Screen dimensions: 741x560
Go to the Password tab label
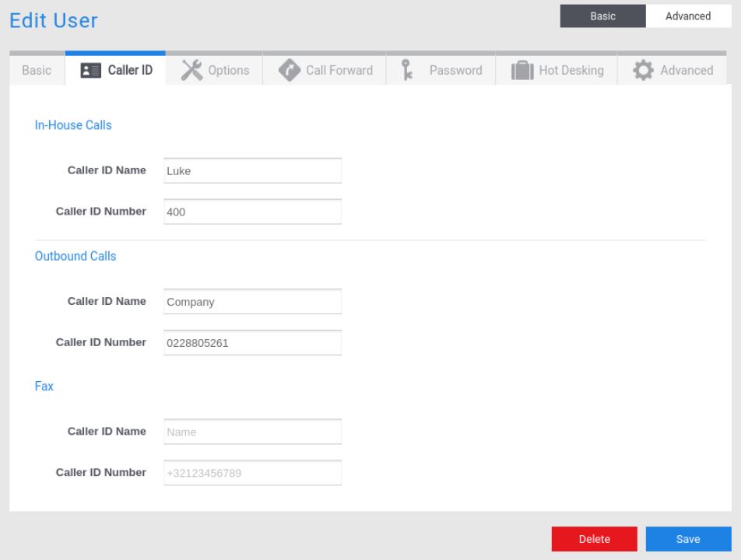[x=455, y=71]
